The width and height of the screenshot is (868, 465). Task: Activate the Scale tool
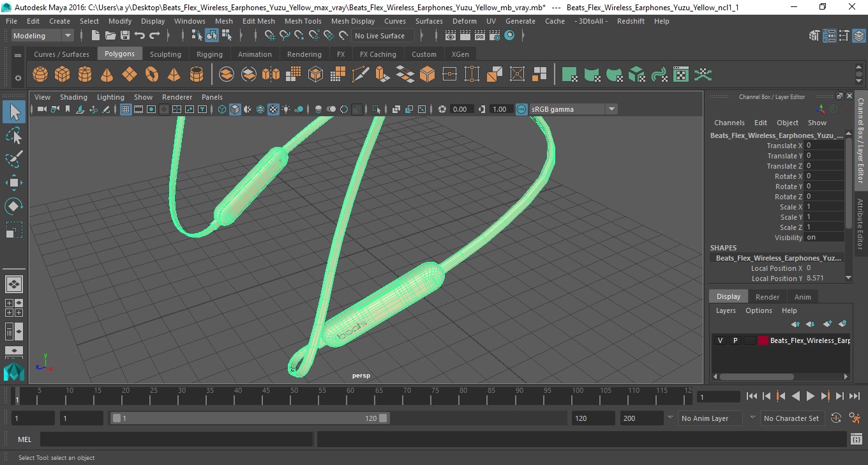click(x=14, y=230)
